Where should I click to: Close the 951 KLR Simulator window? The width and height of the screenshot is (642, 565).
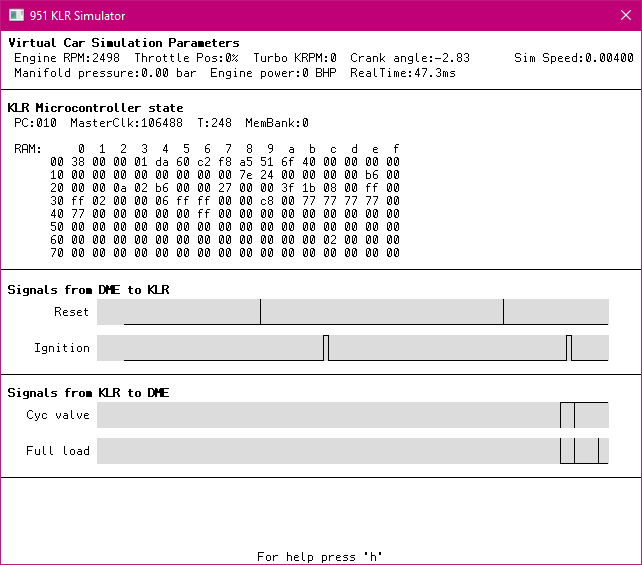(626, 15)
